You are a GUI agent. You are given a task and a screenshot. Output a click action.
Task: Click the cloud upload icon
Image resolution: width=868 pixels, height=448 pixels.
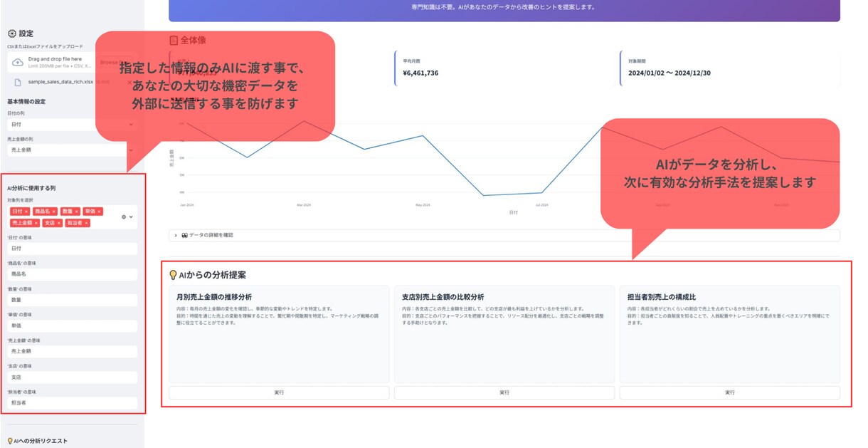click(x=18, y=63)
